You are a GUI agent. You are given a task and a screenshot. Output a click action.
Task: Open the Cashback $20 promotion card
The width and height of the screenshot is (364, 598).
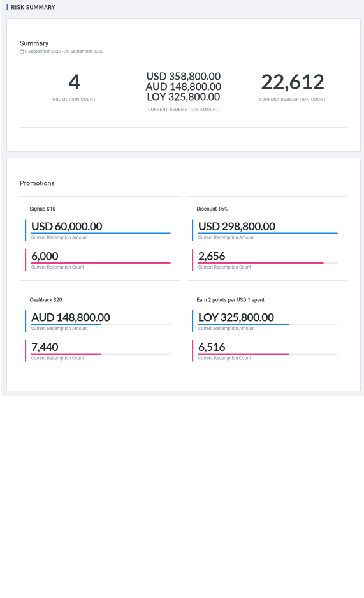100,329
